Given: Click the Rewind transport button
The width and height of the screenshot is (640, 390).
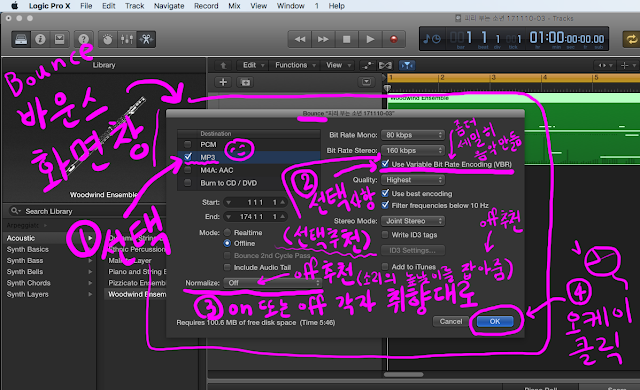Looking at the screenshot, I should point(300,39).
